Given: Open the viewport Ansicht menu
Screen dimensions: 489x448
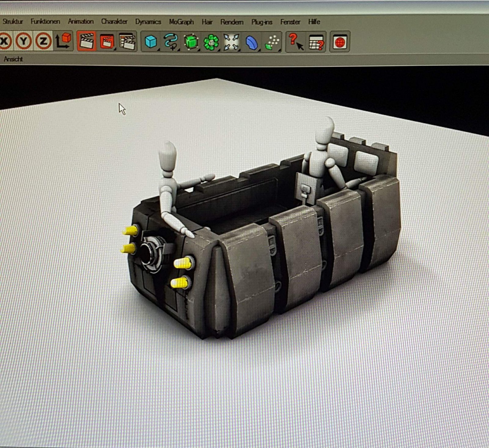Looking at the screenshot, I should pos(13,59).
